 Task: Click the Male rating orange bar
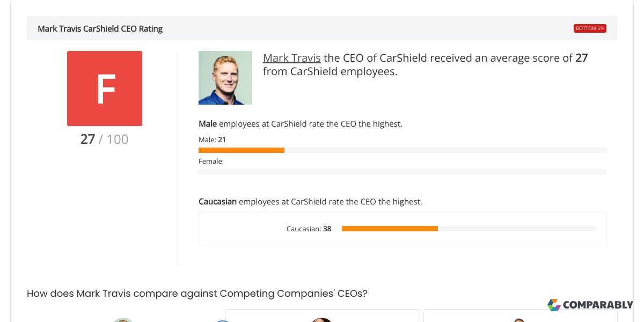[x=241, y=150]
